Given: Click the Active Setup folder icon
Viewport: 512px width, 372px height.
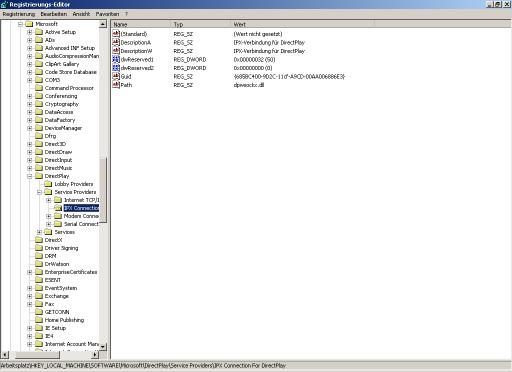Looking at the screenshot, I should coord(39,32).
